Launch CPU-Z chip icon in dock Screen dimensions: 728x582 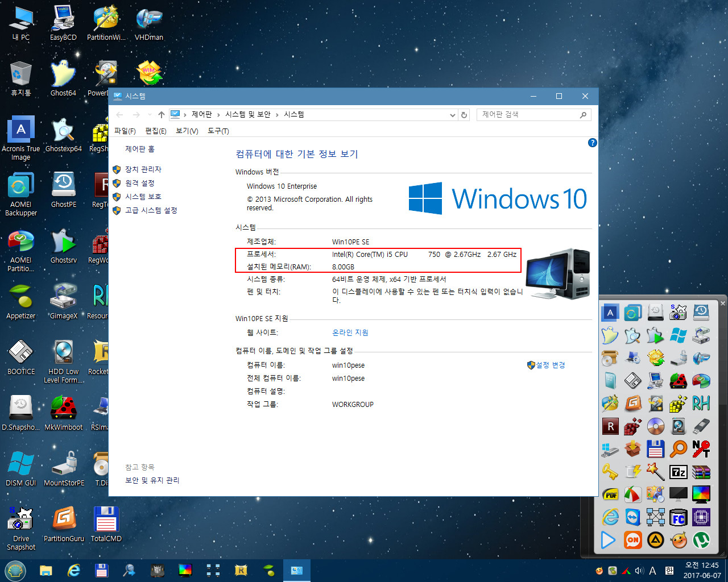point(701,517)
